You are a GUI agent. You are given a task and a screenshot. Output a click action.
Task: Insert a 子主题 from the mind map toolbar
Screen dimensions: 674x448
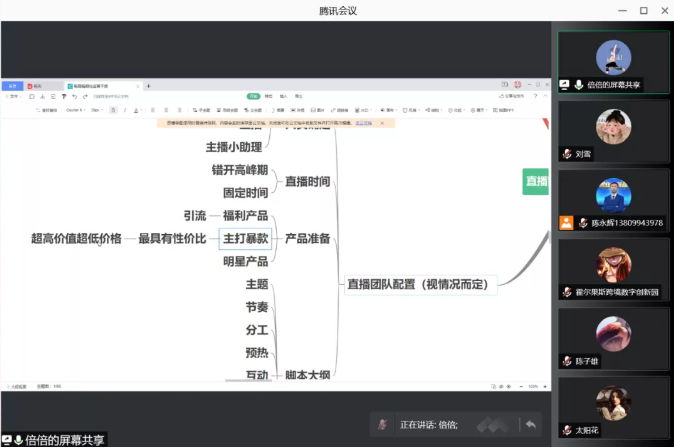tap(201, 110)
